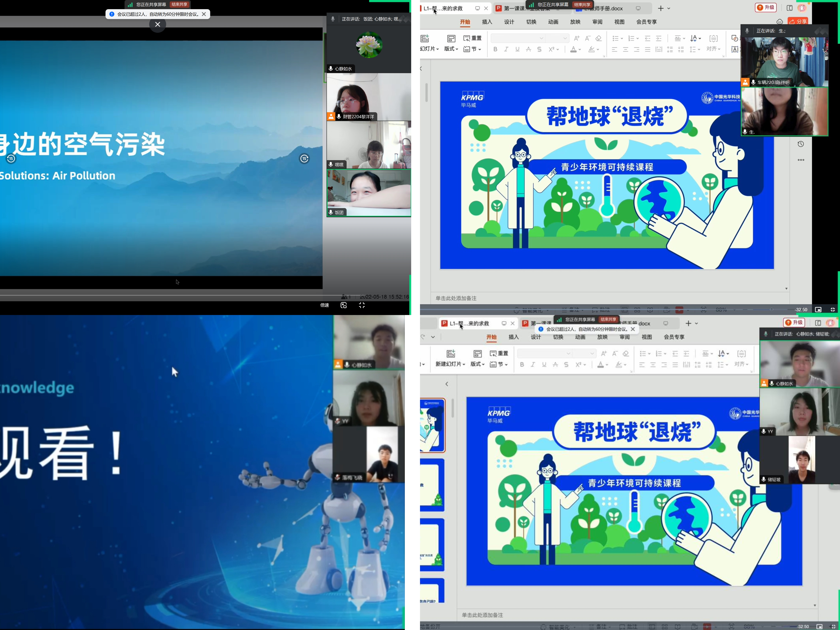Rewind 15 seconds on the video
Viewport: 840px width, 630px height.
coord(11,159)
